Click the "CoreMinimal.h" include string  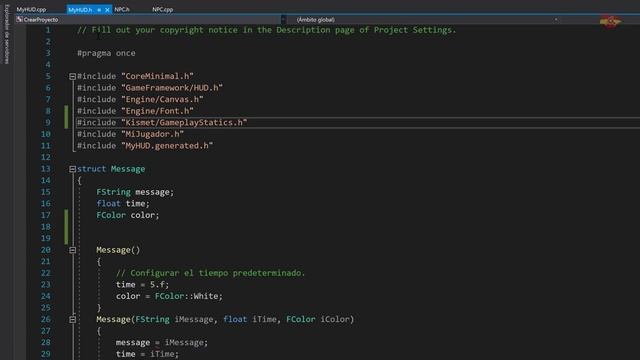point(158,76)
